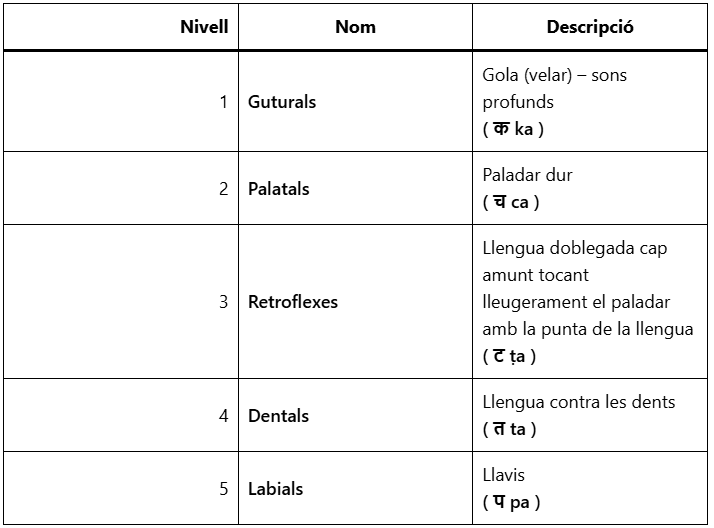The image size is (714, 528).
Task: Click the Labials name cell
Action: [x=275, y=489]
